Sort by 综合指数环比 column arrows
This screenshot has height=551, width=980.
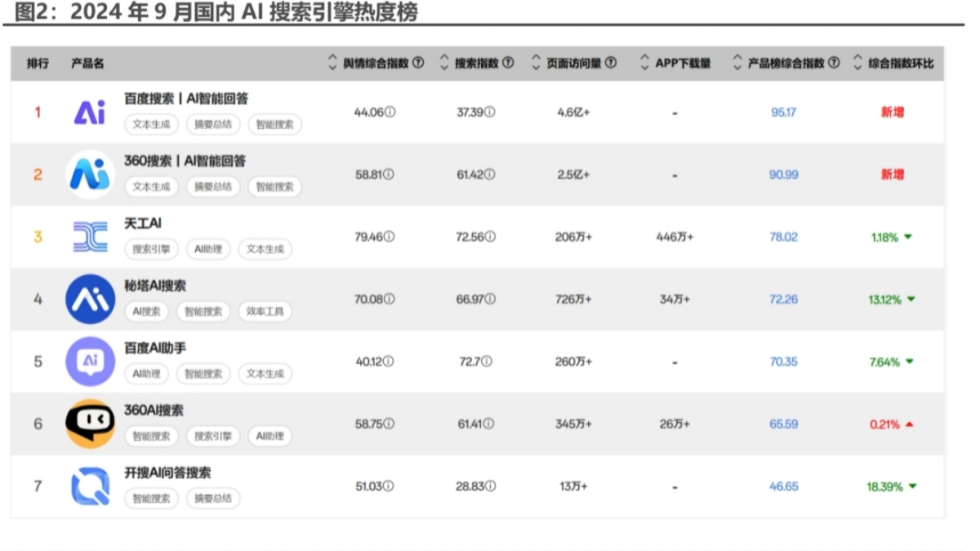coord(857,63)
